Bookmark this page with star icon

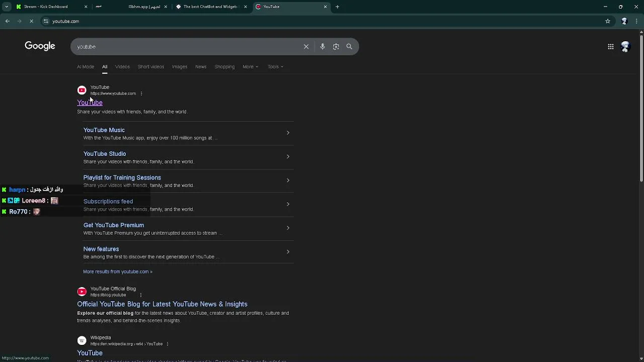[x=608, y=21]
